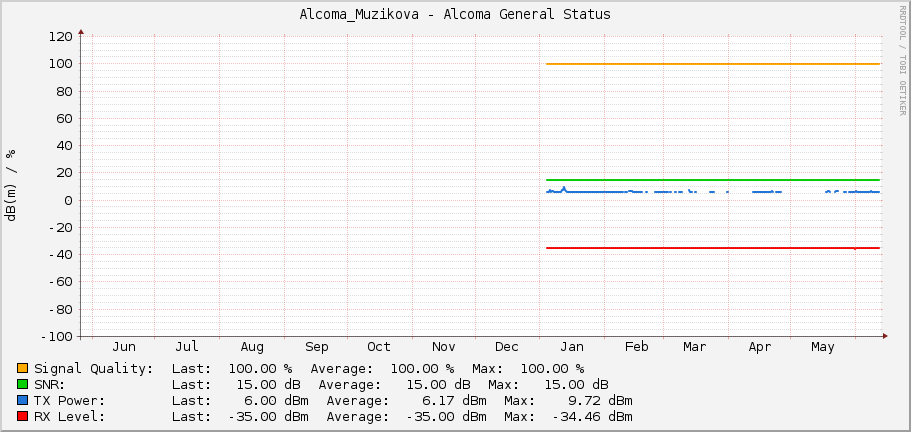Click the Jan x-axis label
911x432 pixels.
click(572, 347)
